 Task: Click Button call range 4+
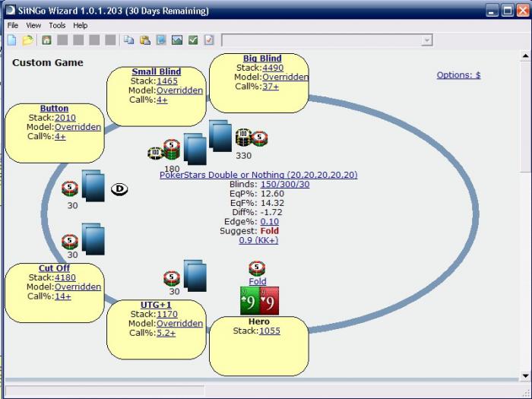coord(60,137)
